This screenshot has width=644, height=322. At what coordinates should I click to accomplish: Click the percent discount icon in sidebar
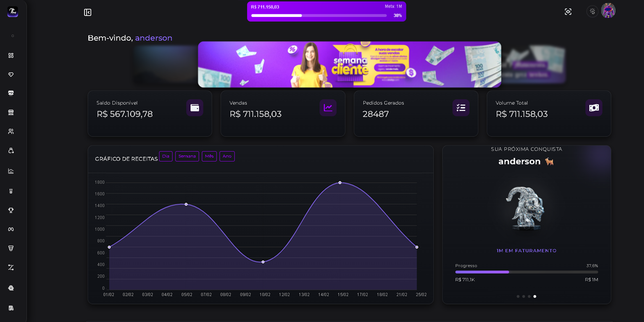11,267
